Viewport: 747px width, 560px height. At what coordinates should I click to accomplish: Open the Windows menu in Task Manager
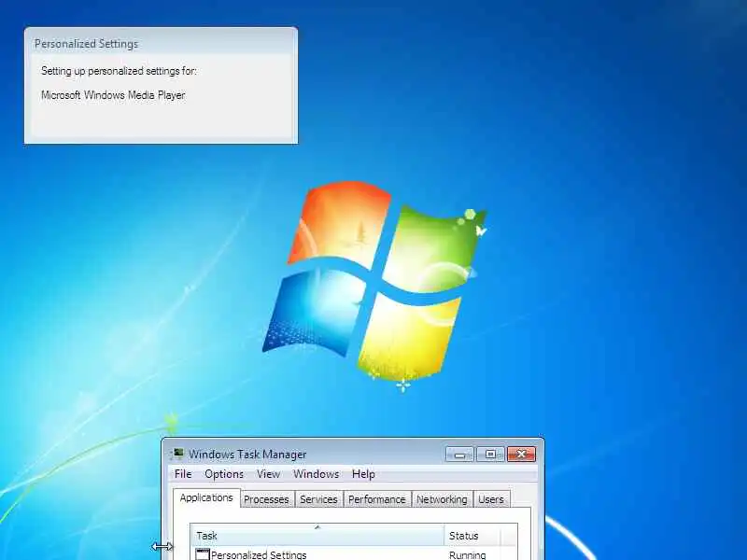[316, 474]
